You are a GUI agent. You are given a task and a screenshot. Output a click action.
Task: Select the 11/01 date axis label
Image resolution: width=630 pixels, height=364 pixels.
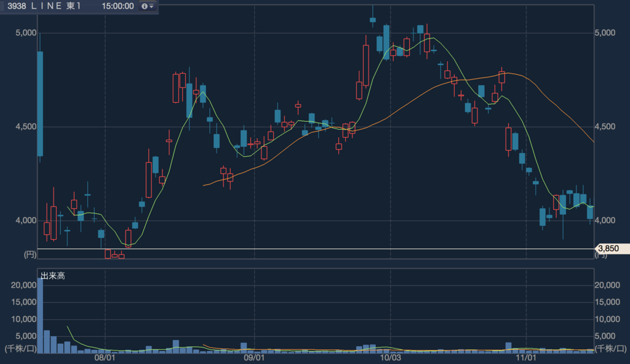pyautogui.click(x=526, y=358)
